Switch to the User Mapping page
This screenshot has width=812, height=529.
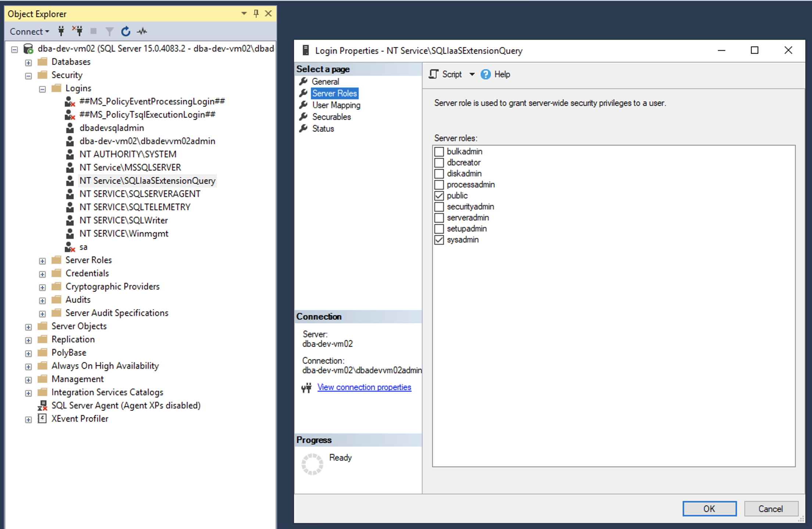[336, 105]
